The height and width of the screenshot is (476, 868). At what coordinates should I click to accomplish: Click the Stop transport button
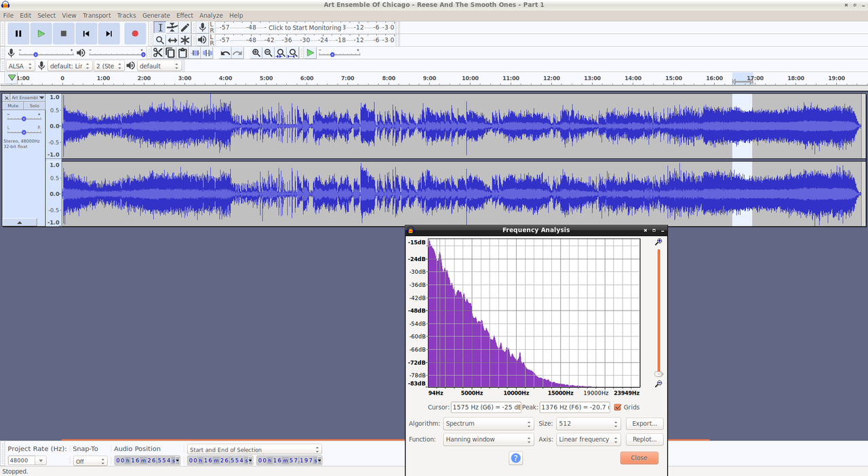[64, 33]
